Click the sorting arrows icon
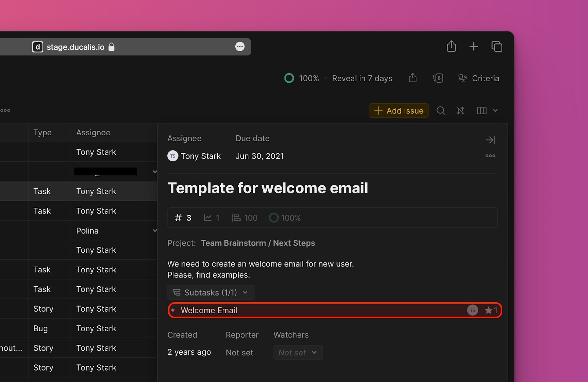 click(x=460, y=111)
